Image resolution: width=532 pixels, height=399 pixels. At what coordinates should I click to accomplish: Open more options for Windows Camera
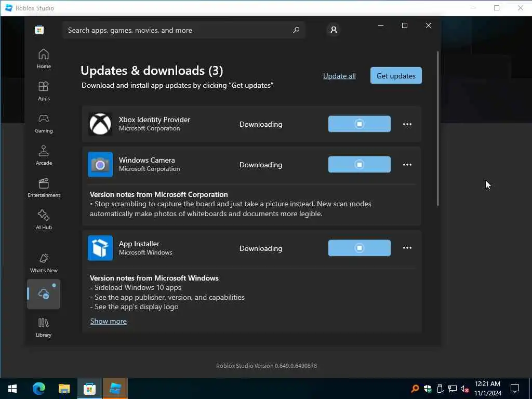point(407,165)
